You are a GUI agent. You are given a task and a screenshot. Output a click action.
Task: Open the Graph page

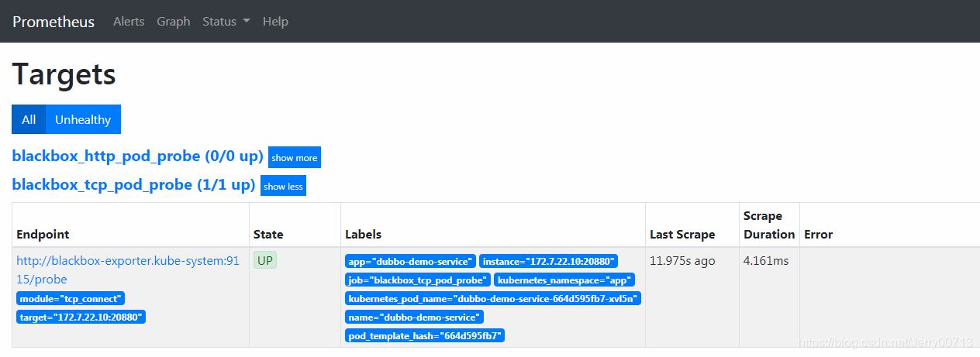click(x=174, y=22)
